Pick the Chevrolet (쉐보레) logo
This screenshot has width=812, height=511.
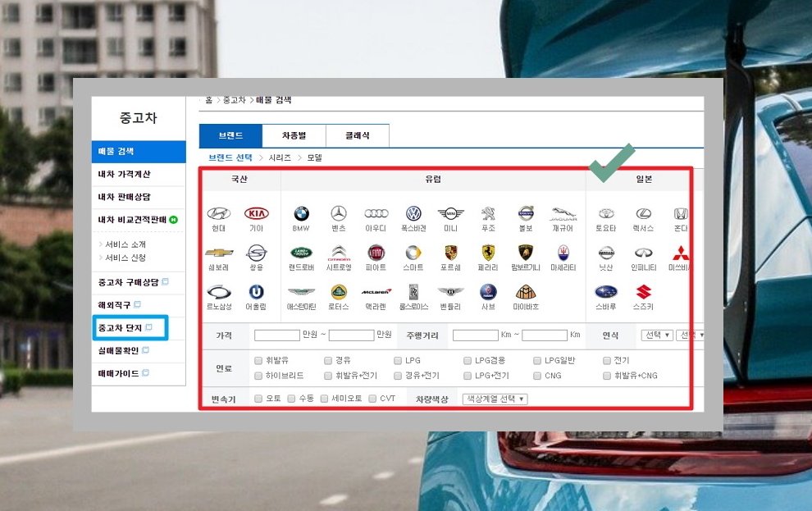pos(218,253)
